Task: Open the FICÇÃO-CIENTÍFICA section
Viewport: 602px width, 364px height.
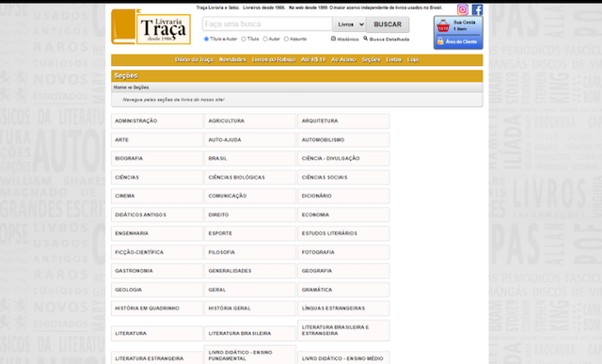Action: [157, 252]
